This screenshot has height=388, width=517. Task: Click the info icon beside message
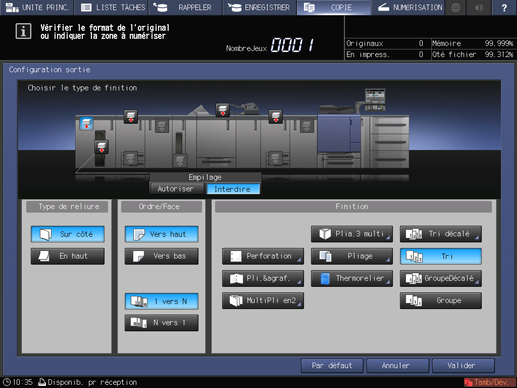tap(23, 31)
